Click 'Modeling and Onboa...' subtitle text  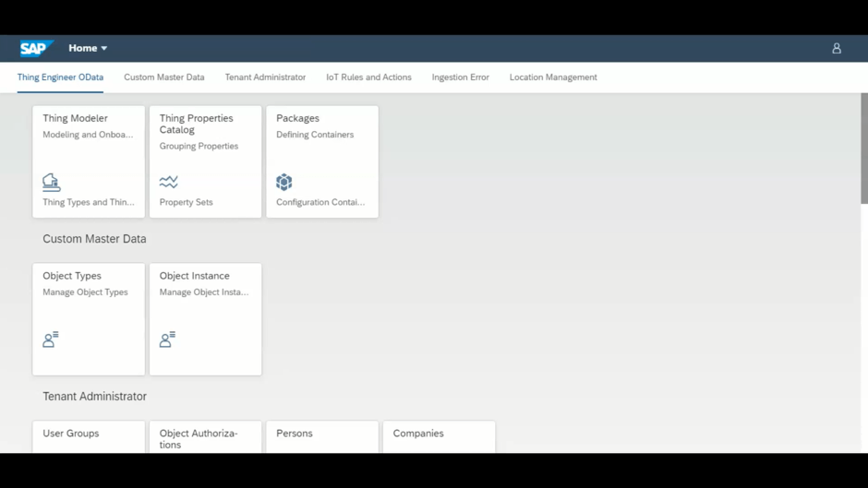coord(88,135)
